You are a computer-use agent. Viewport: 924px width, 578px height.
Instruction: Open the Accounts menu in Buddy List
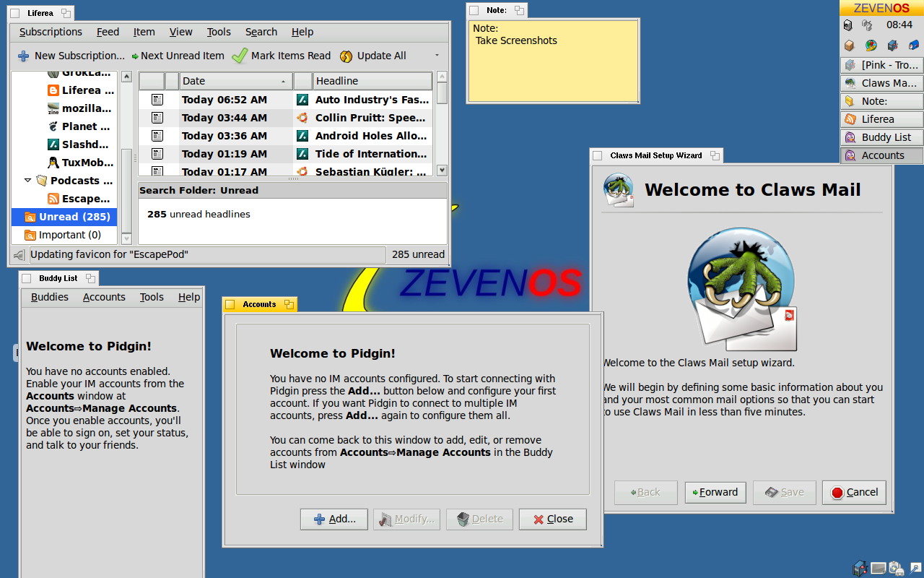(104, 297)
